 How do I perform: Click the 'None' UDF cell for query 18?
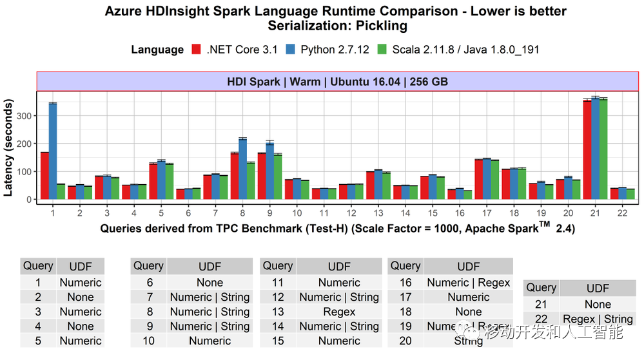click(x=469, y=312)
